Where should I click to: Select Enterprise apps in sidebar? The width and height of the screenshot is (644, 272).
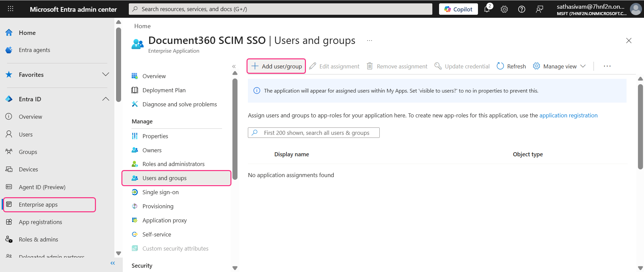(x=50, y=205)
